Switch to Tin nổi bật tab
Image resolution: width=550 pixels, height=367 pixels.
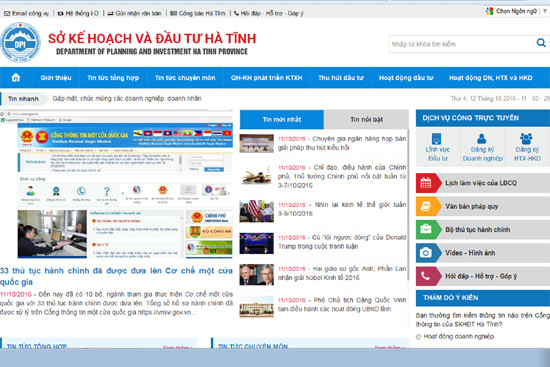pos(366,119)
